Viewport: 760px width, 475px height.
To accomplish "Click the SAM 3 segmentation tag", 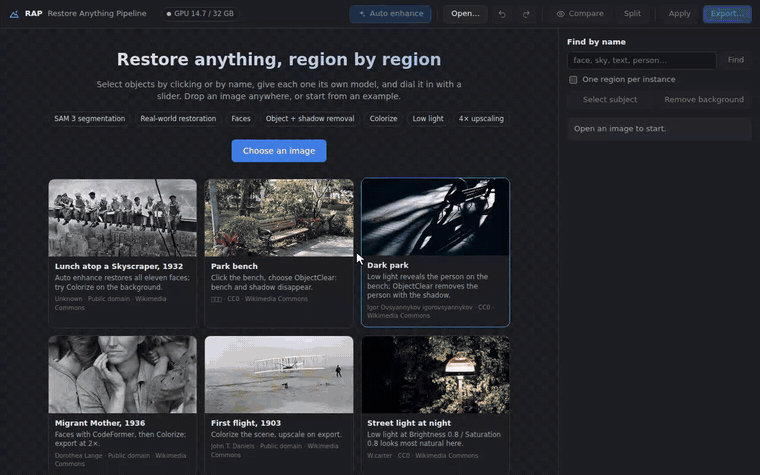I will pyautogui.click(x=90, y=119).
